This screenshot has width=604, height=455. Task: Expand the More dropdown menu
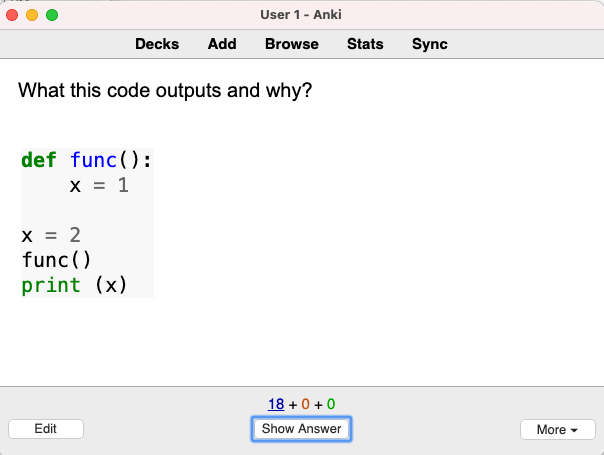point(557,430)
